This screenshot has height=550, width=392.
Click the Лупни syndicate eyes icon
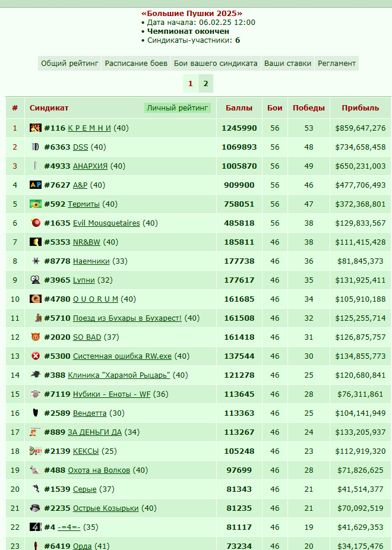tap(35, 280)
